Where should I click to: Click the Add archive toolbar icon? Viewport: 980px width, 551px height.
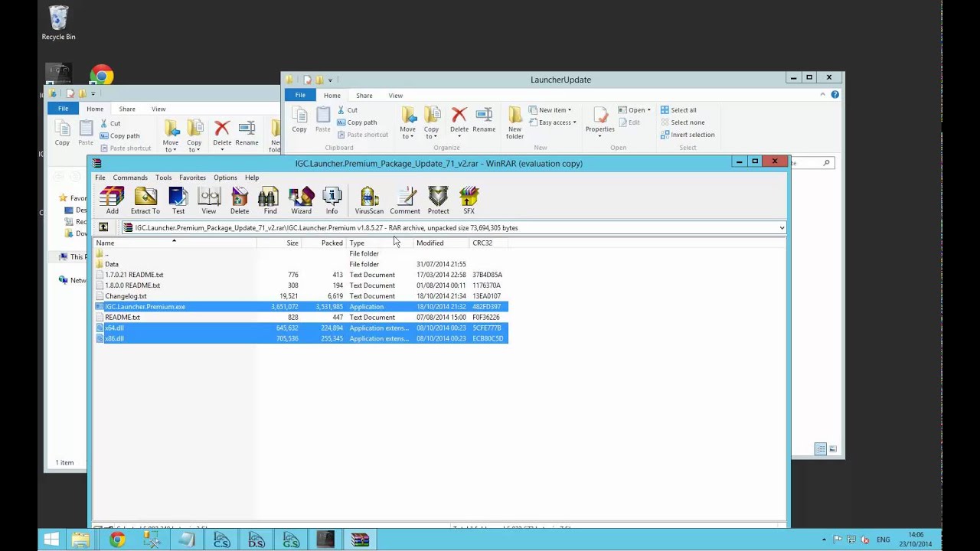pyautogui.click(x=112, y=201)
